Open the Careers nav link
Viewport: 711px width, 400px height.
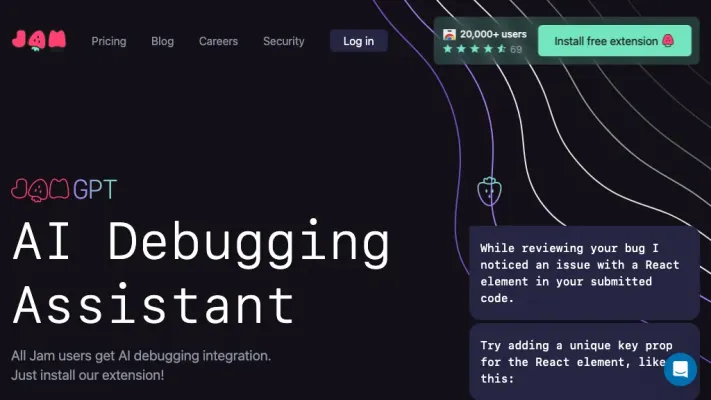[x=218, y=41]
